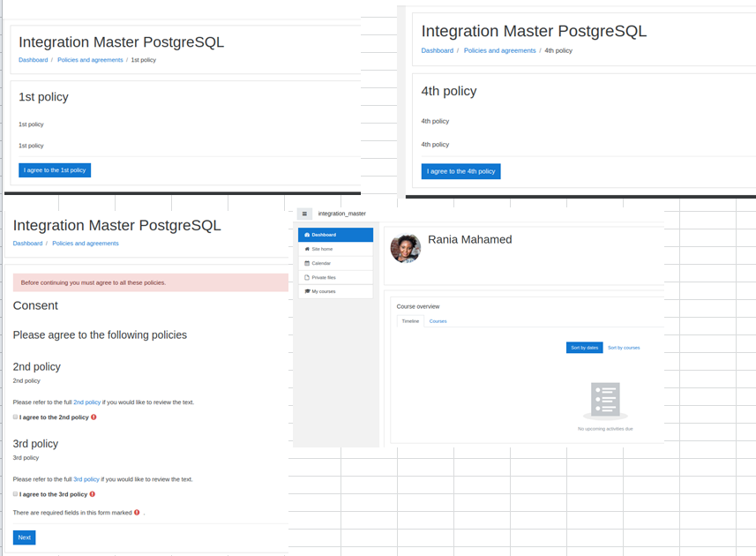Screen dimensions: 756x556
Task: Click the 'Consent' heading
Action: pos(35,305)
